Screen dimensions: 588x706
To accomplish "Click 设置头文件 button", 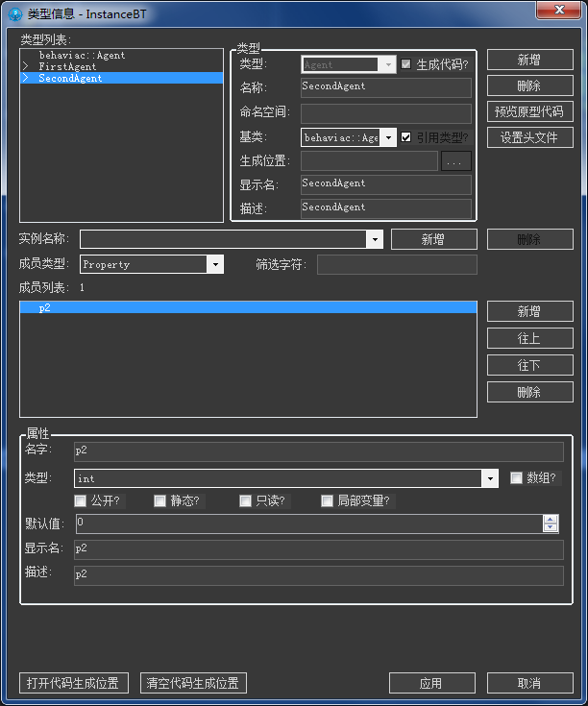I will tap(529, 137).
